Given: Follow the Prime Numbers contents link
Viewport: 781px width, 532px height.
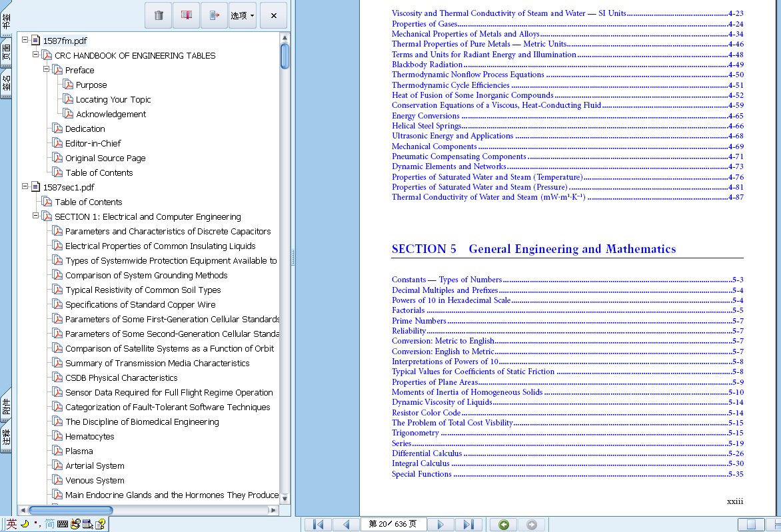Looking at the screenshot, I should click(567, 320).
